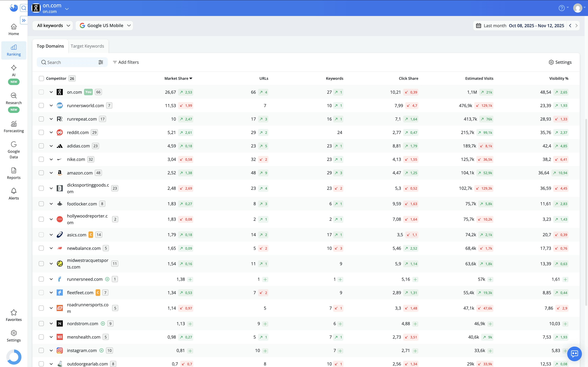Expand the on.com row
Image resolution: width=588 pixels, height=367 pixels.
[51, 92]
